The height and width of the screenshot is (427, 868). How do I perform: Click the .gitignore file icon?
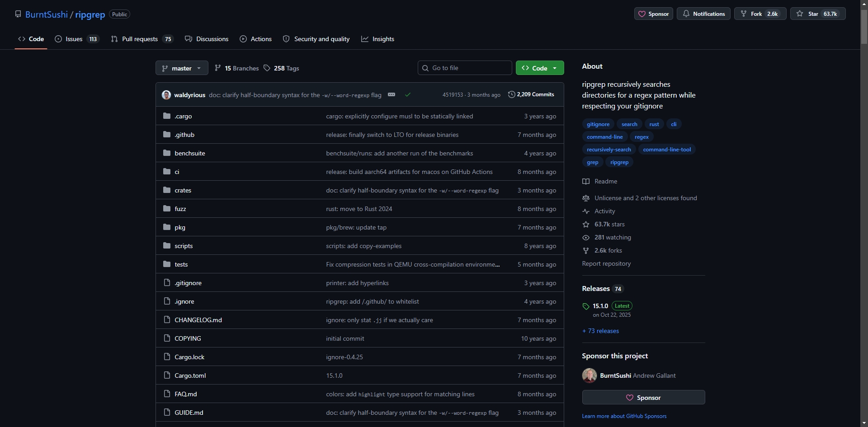[167, 283]
